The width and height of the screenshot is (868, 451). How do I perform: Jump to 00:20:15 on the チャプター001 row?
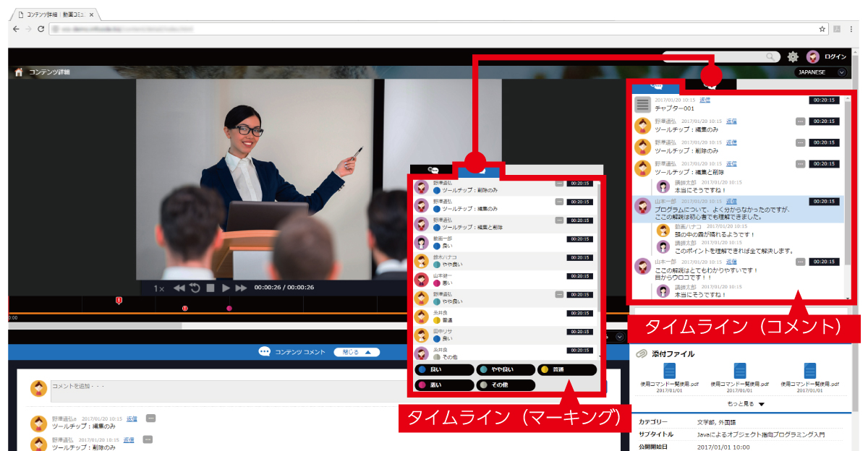point(824,100)
